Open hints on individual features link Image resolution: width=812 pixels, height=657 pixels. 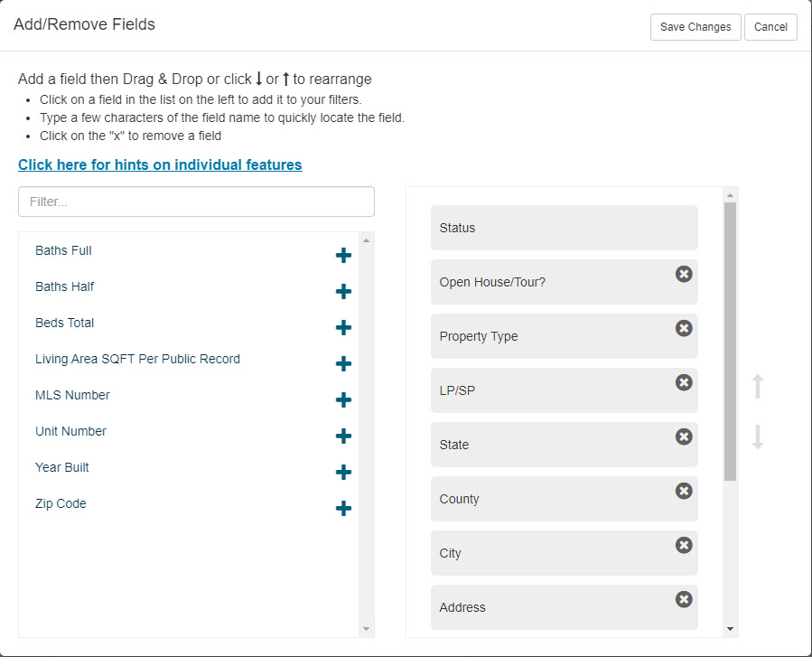click(x=160, y=164)
